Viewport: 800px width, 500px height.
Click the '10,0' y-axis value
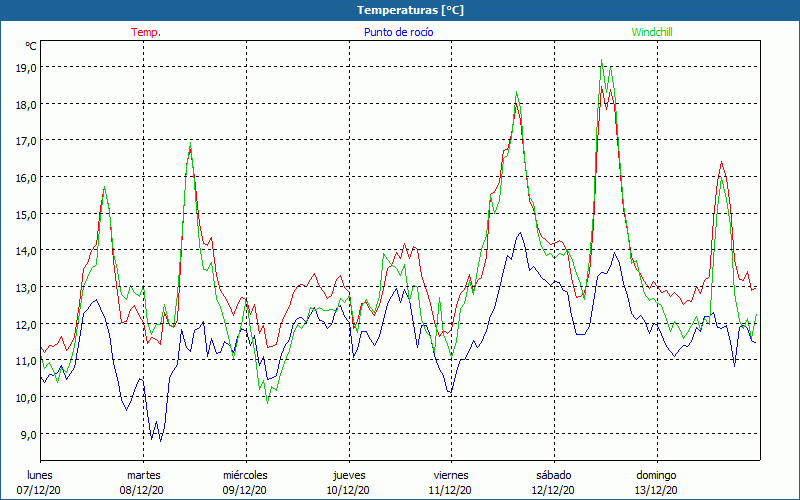(26, 397)
